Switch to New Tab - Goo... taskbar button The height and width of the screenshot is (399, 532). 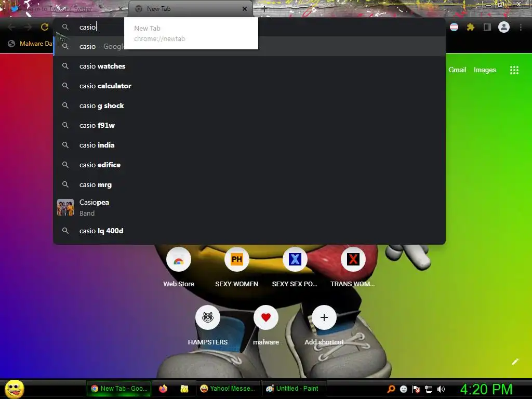pyautogui.click(x=119, y=389)
